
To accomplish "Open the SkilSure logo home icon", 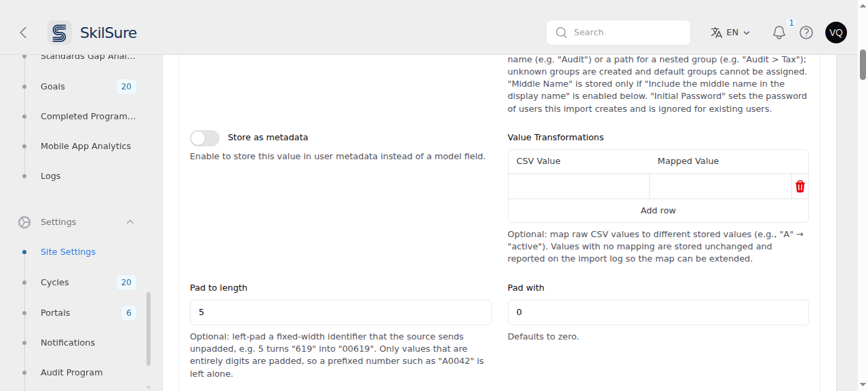I will click(60, 33).
